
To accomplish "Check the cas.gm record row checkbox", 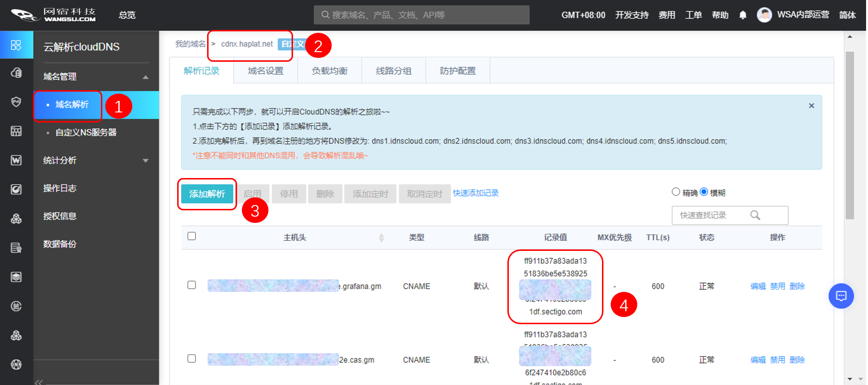I will click(x=192, y=358).
